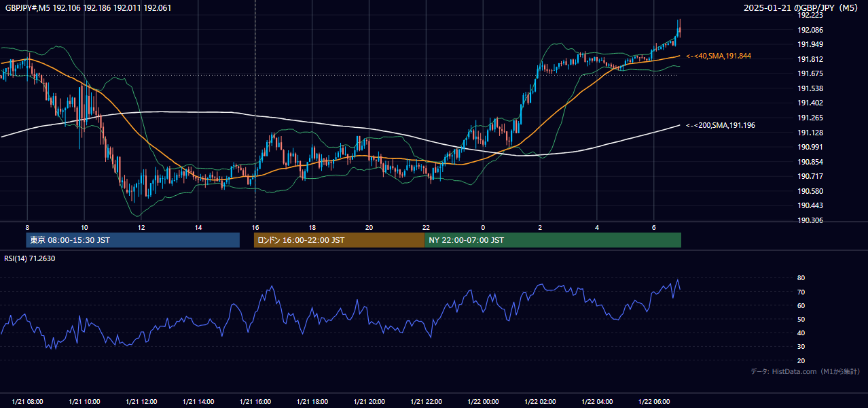
Task: Click the 1/21 12:00 date axis label
Action: (141, 402)
